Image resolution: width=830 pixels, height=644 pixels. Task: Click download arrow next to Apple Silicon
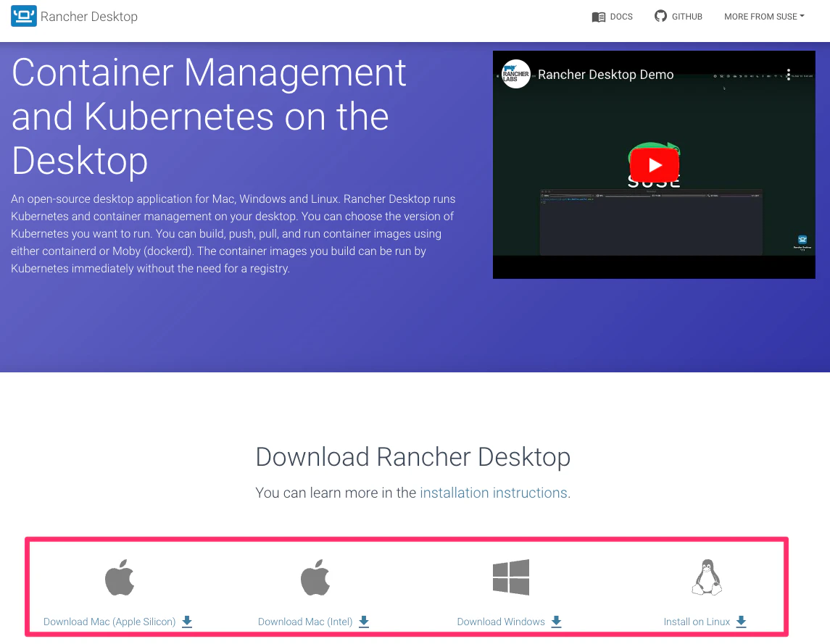[187, 622]
